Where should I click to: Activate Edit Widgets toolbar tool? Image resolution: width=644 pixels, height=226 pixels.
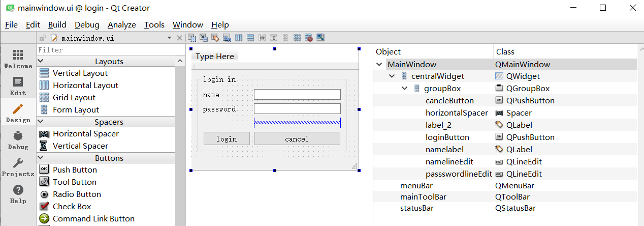[x=192, y=38]
